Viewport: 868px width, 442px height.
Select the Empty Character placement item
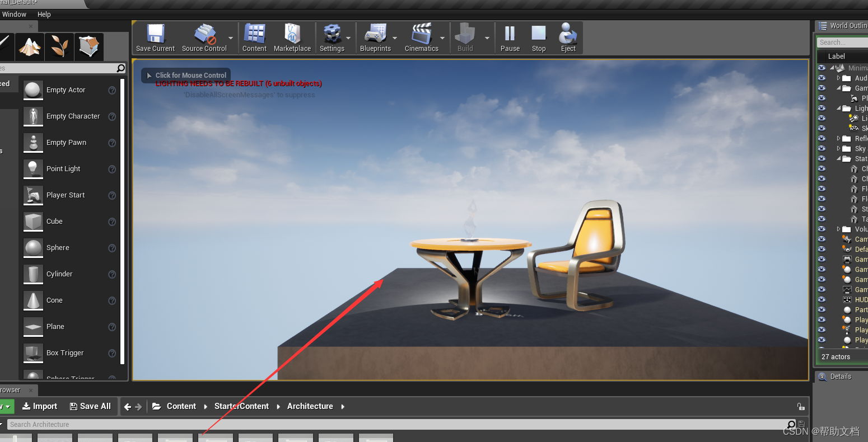tap(70, 116)
